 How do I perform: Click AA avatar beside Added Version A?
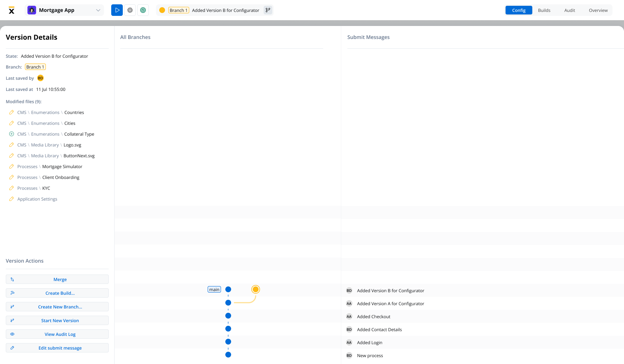(349, 303)
